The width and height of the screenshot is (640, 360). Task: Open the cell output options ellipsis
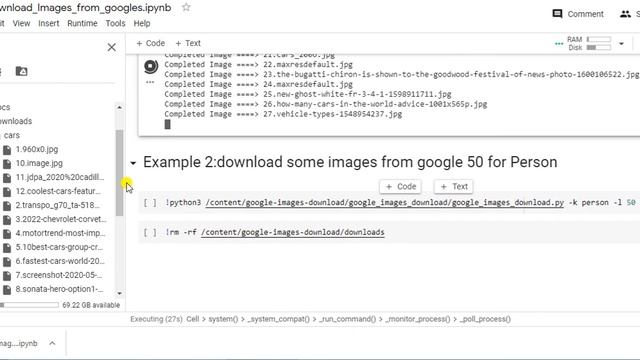[150, 82]
